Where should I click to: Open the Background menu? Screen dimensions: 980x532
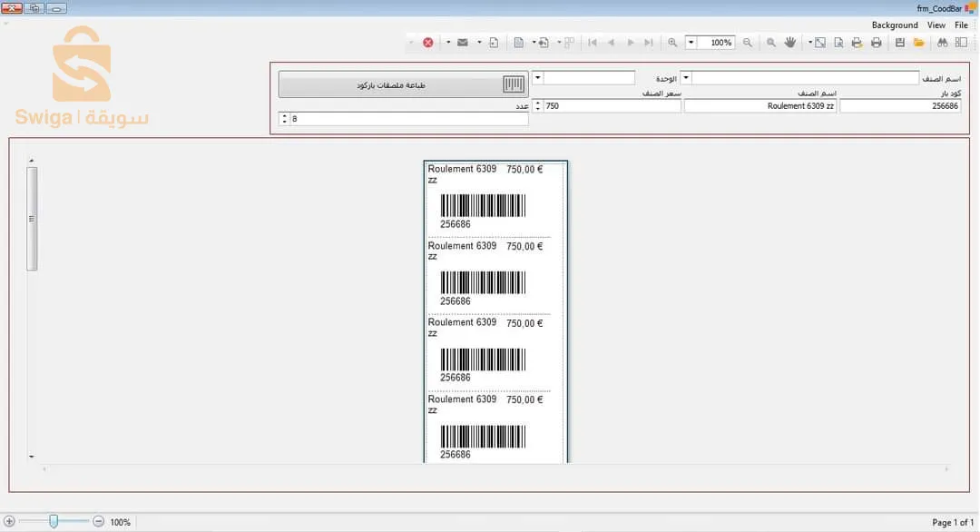[895, 25]
